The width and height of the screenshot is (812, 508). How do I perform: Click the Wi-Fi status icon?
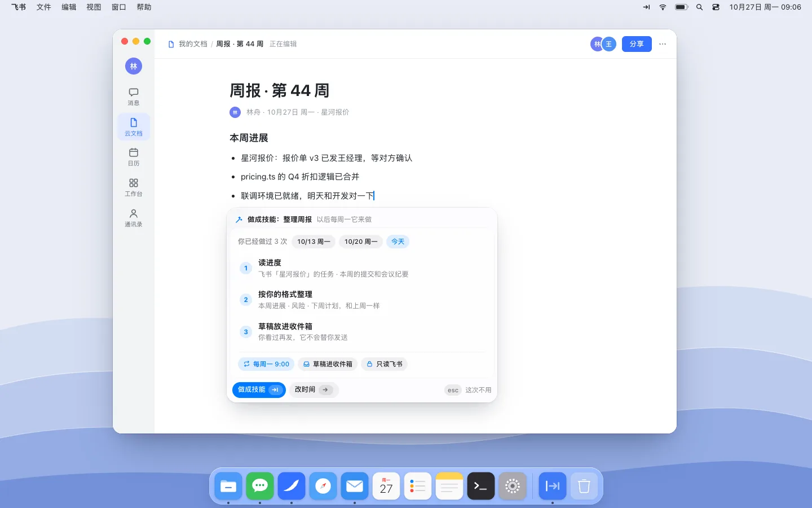[663, 7]
